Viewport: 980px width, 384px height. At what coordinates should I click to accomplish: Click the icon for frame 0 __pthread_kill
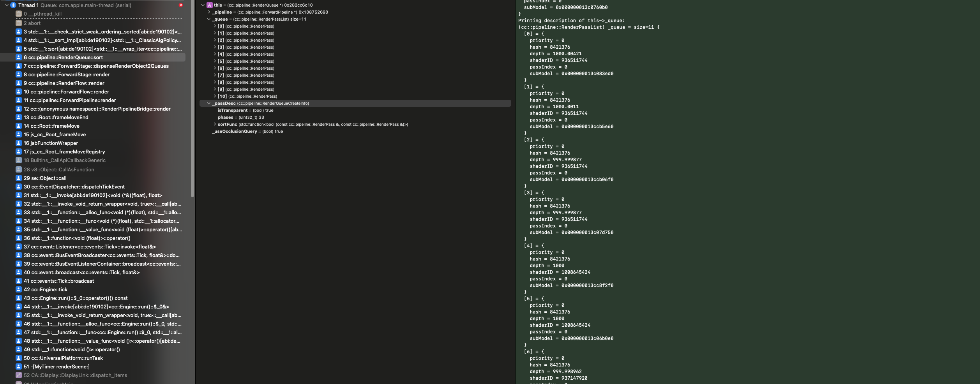(18, 14)
